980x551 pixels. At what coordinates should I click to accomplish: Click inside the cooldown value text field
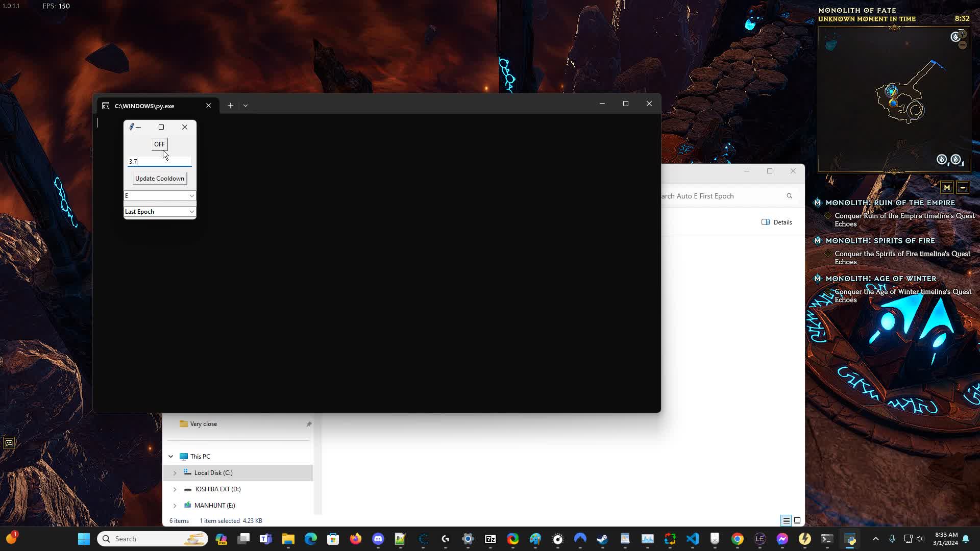click(x=158, y=161)
